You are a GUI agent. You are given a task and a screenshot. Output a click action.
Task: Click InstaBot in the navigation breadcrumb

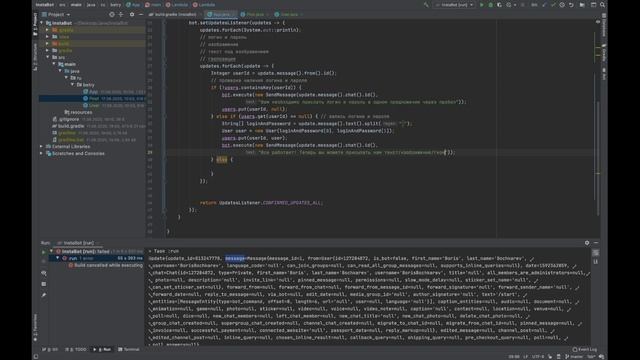[x=44, y=5]
